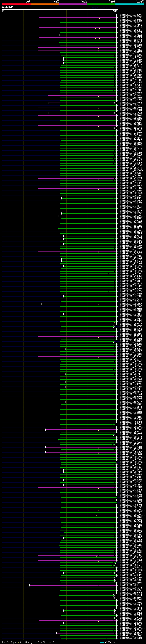Select the UniRef100_Q2QN60 label
The width and height of the screenshot is (146, 644).
(x=131, y=379)
